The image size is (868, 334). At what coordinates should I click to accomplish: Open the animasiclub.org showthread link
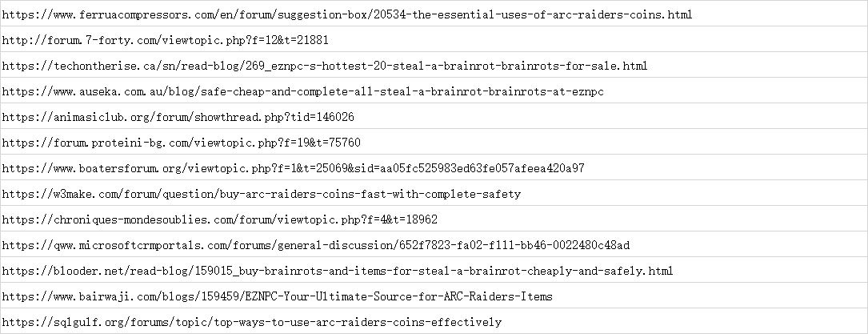(x=178, y=117)
